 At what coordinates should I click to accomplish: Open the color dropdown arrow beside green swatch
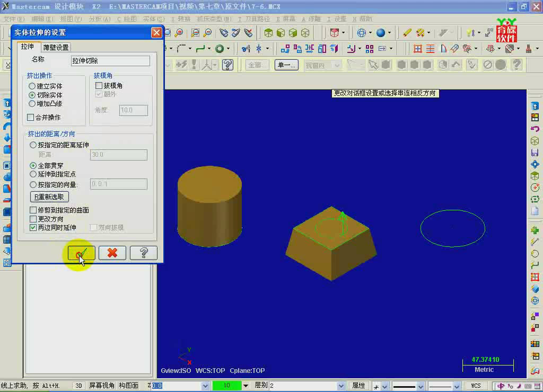tap(246, 386)
